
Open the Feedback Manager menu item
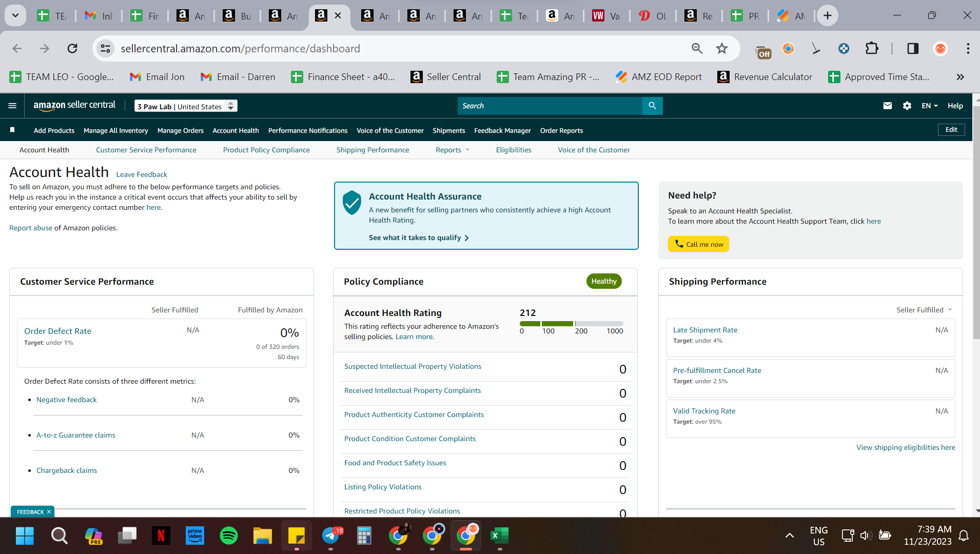click(x=502, y=130)
